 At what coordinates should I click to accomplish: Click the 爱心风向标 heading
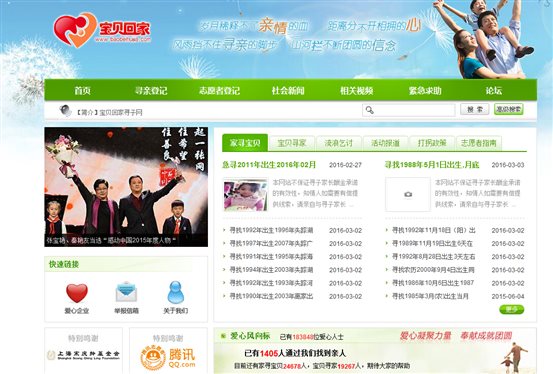coord(250,336)
